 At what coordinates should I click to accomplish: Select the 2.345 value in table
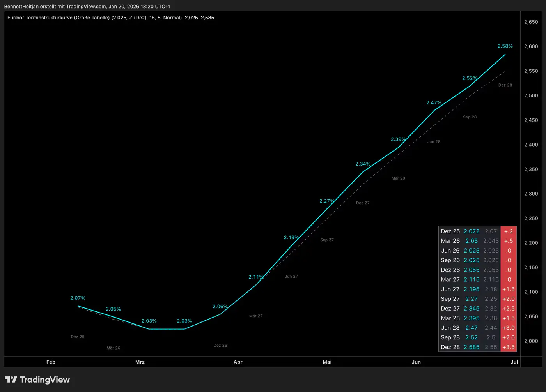pyautogui.click(x=472, y=308)
